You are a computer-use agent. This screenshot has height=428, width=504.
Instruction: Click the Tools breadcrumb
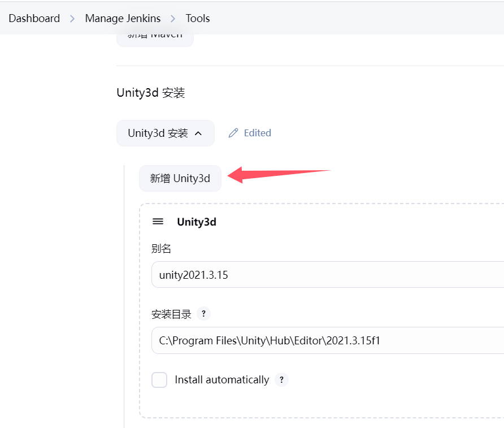(x=198, y=18)
